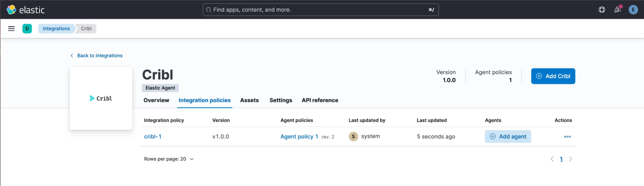
Task: Open the Agent policy 1 link
Action: click(299, 137)
